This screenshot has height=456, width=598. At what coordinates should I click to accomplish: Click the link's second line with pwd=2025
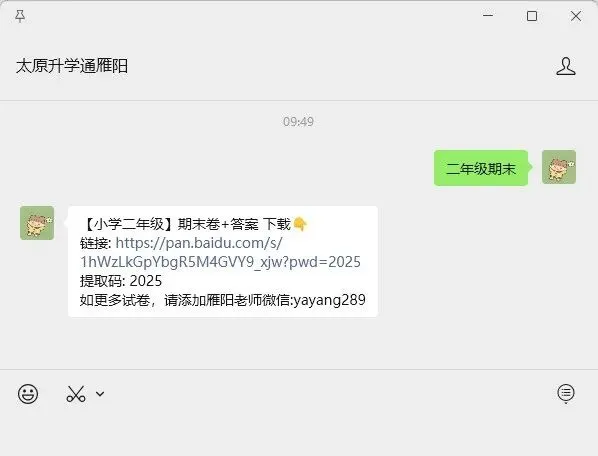point(220,262)
